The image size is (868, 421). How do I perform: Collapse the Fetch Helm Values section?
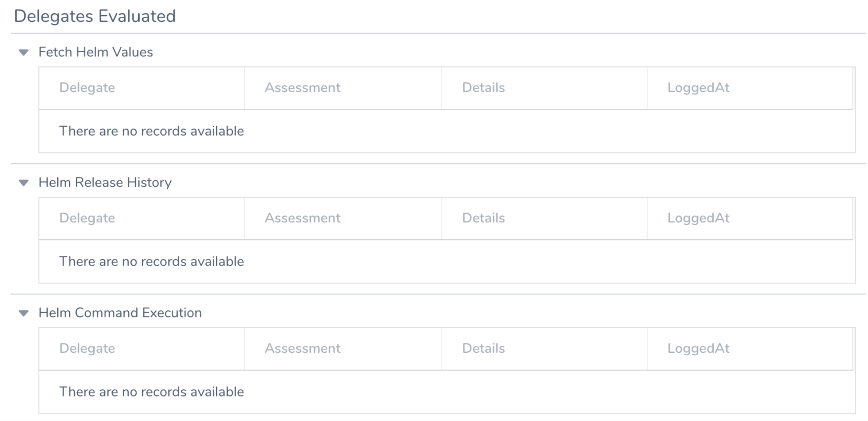click(24, 53)
